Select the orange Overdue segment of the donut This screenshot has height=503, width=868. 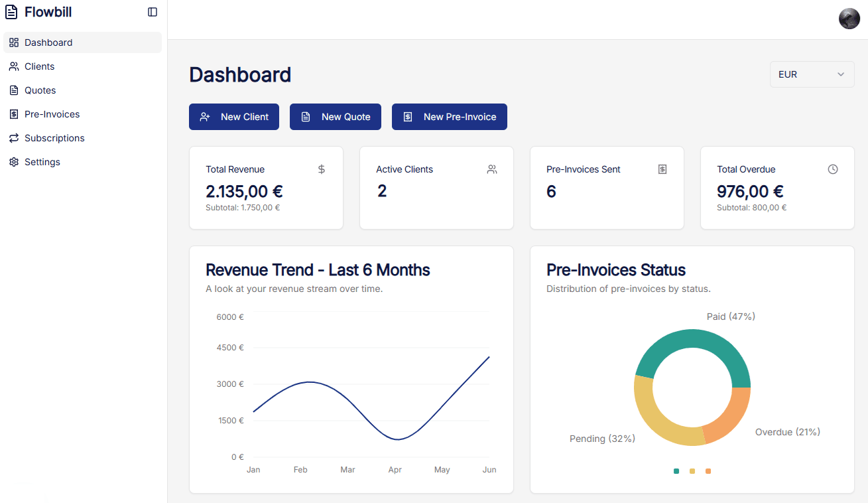point(739,408)
